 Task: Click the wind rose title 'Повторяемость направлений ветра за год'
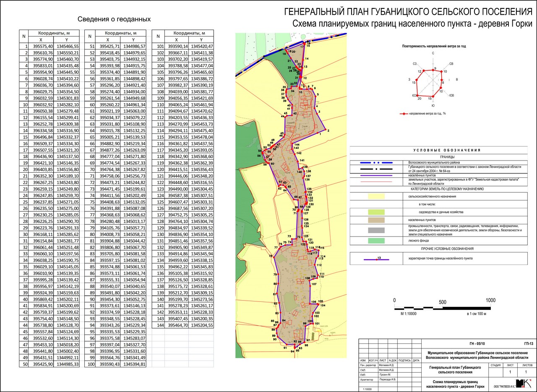point(434,47)
